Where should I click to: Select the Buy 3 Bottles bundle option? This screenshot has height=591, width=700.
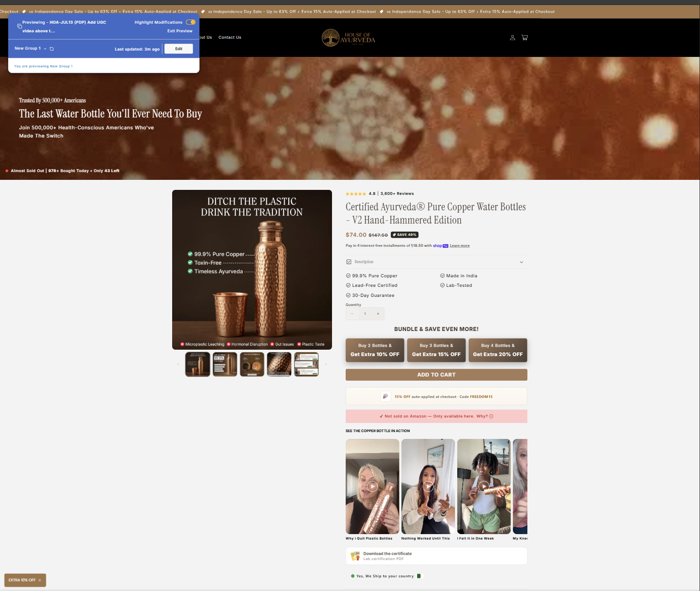tap(436, 350)
